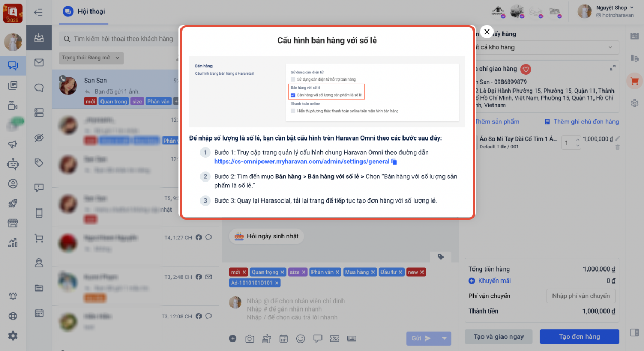Open the calendar icon in second sidebar

coord(39,313)
